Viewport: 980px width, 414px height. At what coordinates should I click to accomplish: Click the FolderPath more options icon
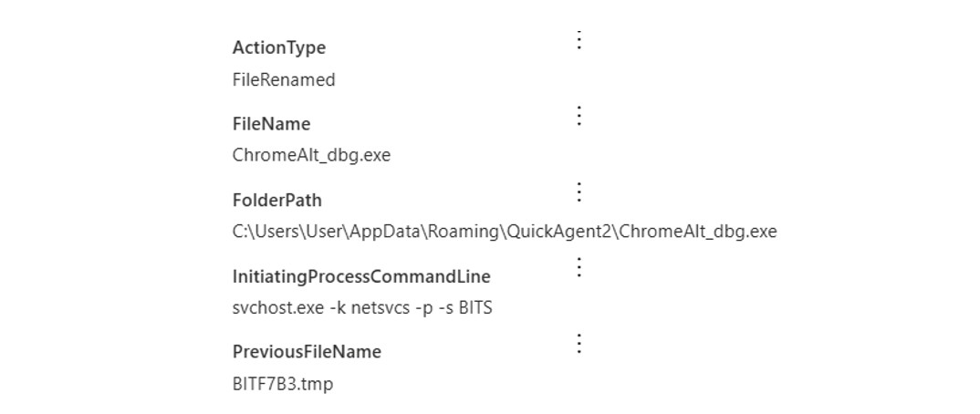(579, 192)
